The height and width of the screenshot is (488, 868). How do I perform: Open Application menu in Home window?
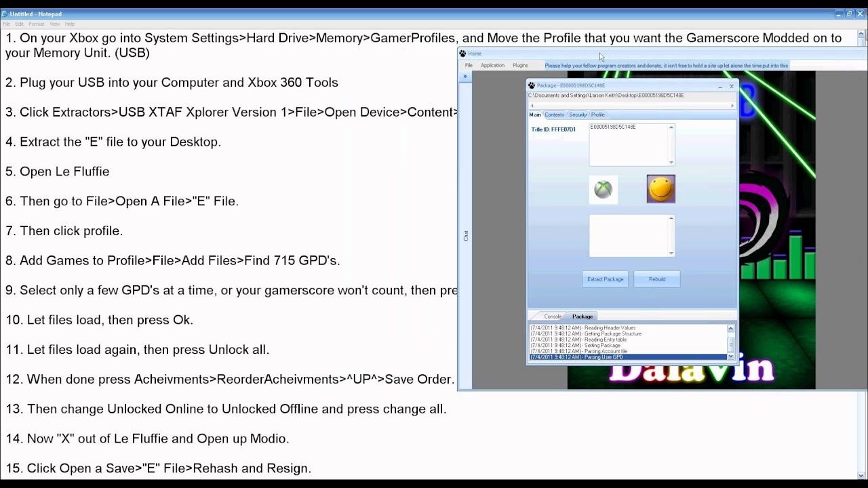click(x=492, y=66)
